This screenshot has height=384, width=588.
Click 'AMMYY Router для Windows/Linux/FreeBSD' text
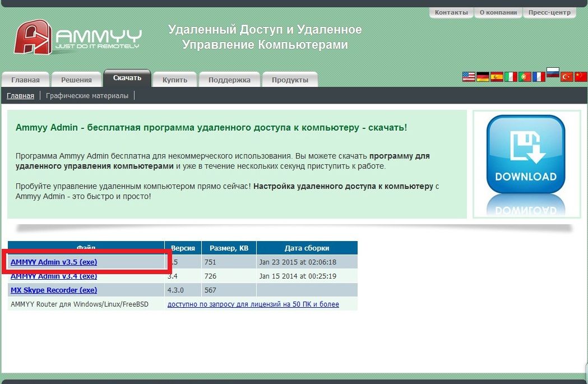click(80, 304)
